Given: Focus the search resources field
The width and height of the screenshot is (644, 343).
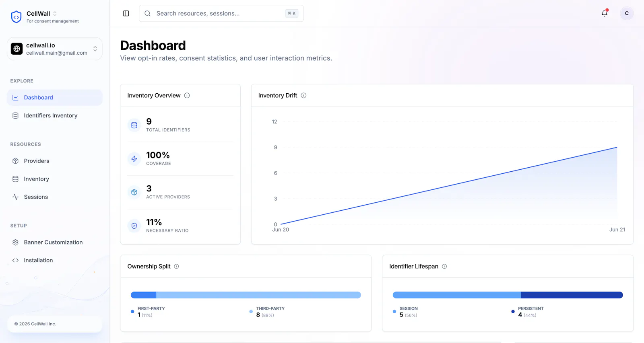Looking at the screenshot, I should [x=221, y=14].
